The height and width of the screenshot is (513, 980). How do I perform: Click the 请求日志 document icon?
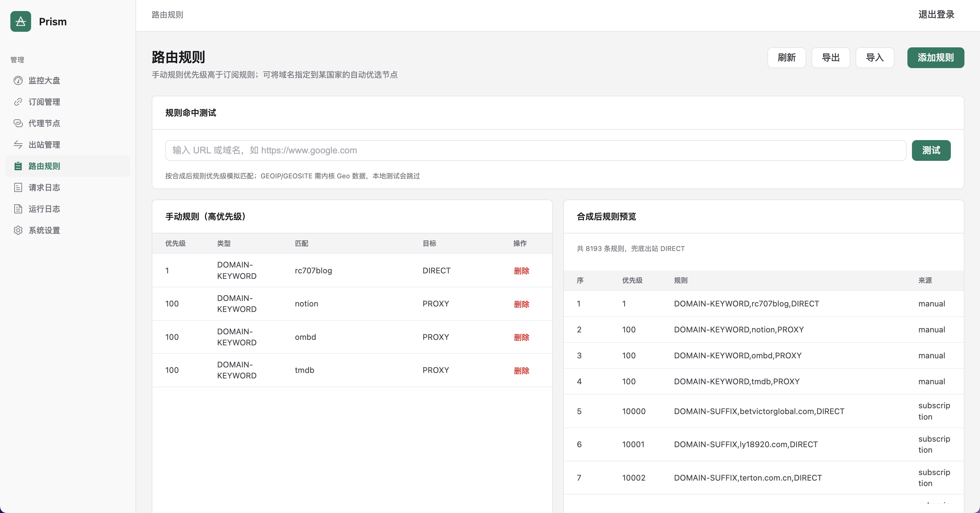click(x=18, y=187)
